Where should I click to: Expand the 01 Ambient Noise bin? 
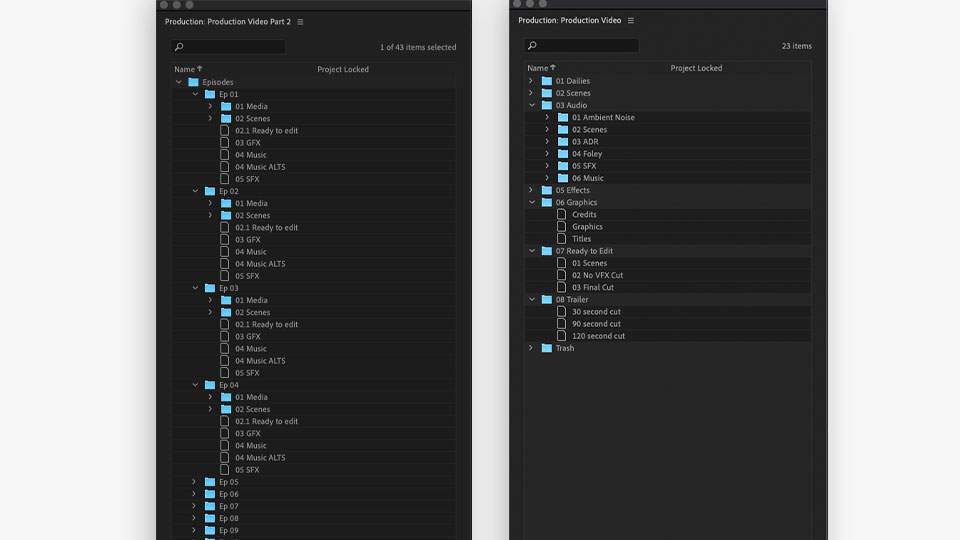pyautogui.click(x=547, y=118)
